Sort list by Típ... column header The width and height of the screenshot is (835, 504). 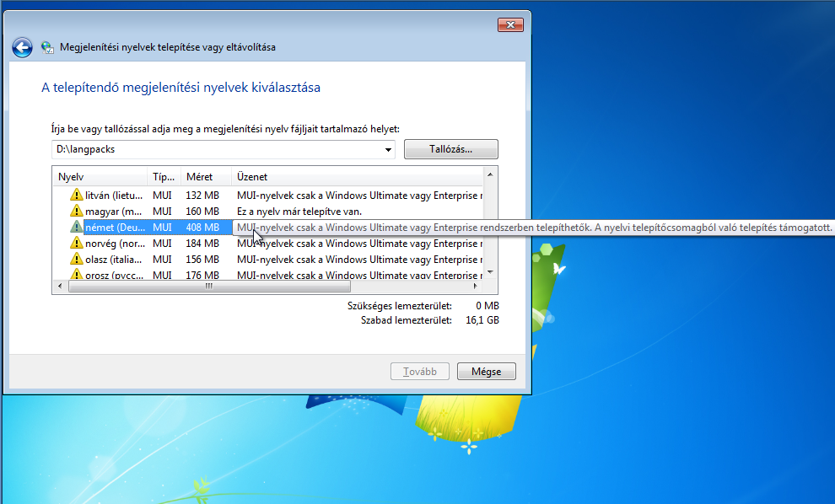[x=164, y=177]
